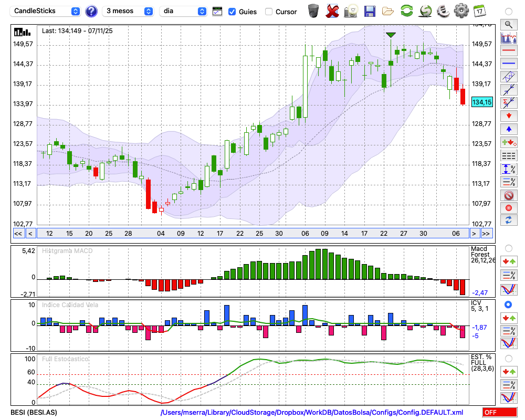Uncheck the Guies checkbox
525x420 pixels.
coord(232,12)
